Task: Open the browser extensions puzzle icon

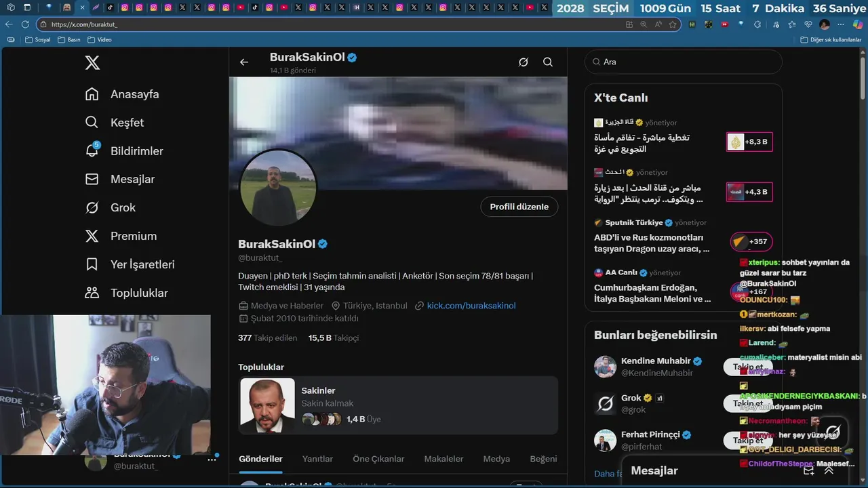Action: click(757, 24)
